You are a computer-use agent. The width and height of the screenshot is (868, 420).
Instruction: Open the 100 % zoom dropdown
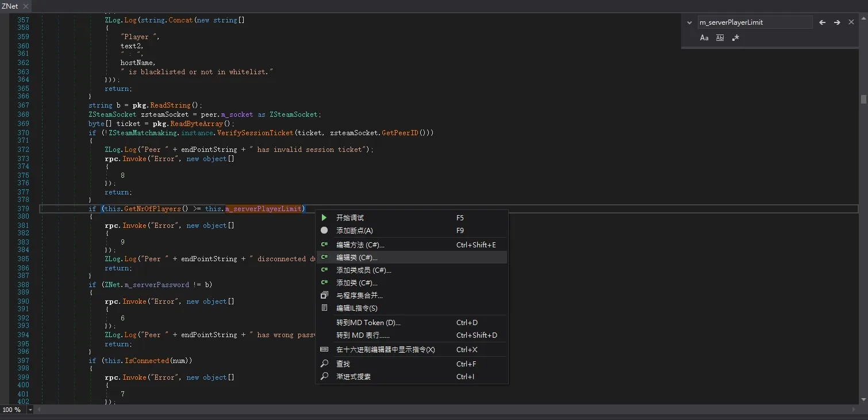coord(30,410)
